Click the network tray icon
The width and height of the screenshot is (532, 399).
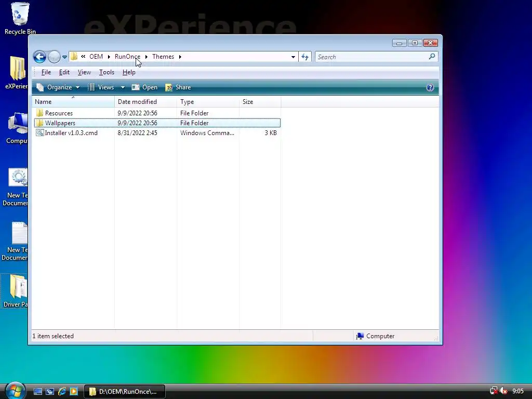[494, 391]
